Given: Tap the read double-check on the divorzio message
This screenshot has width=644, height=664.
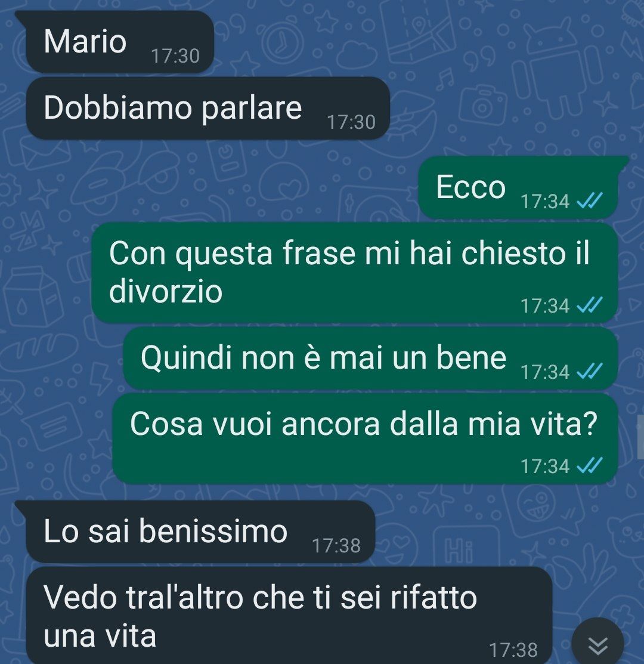Looking at the screenshot, I should coord(589,305).
